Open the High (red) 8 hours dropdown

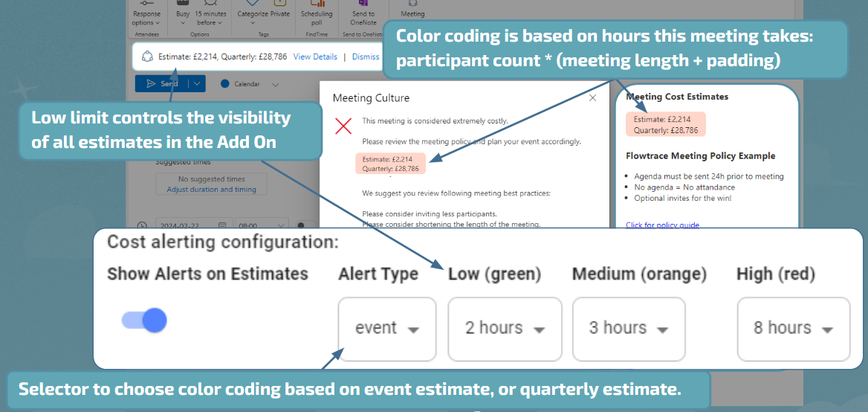pos(793,329)
